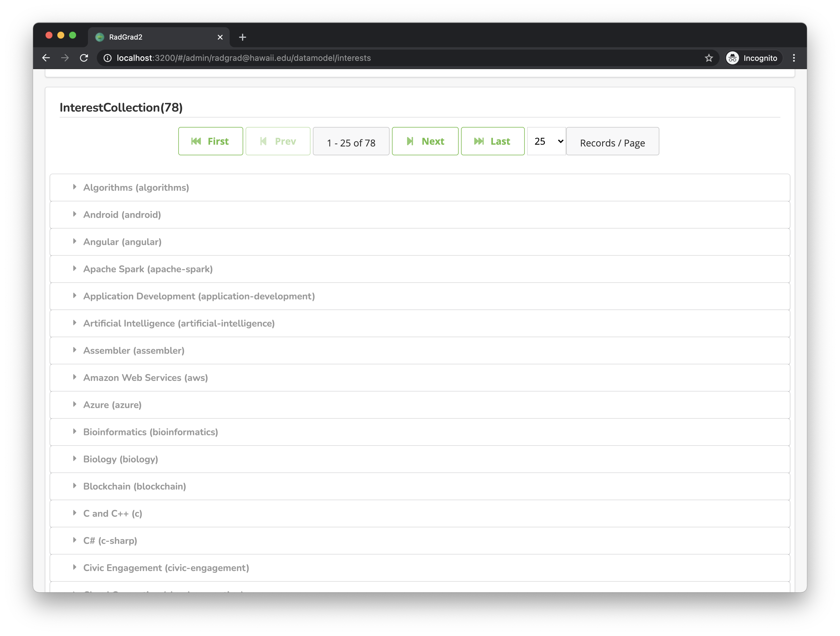Image resolution: width=840 pixels, height=636 pixels.
Task: Open Chrome's three-dot menu
Action: [x=794, y=58]
